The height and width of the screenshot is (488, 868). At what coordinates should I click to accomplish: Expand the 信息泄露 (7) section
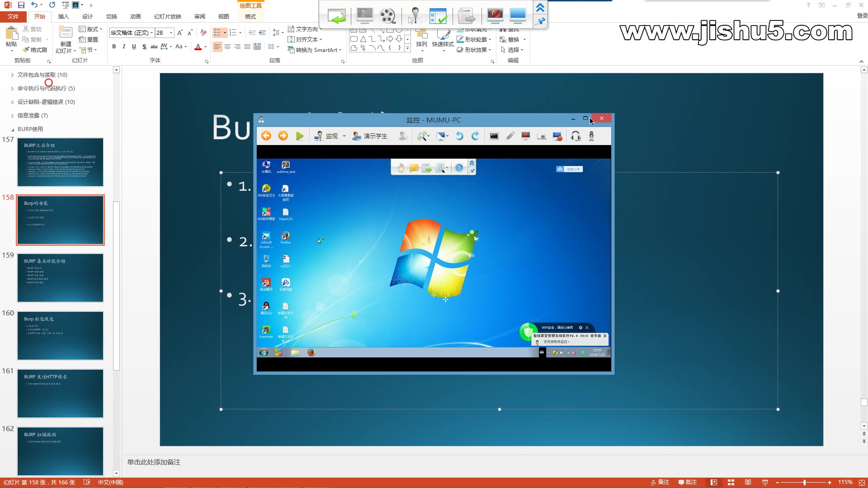tap(13, 116)
